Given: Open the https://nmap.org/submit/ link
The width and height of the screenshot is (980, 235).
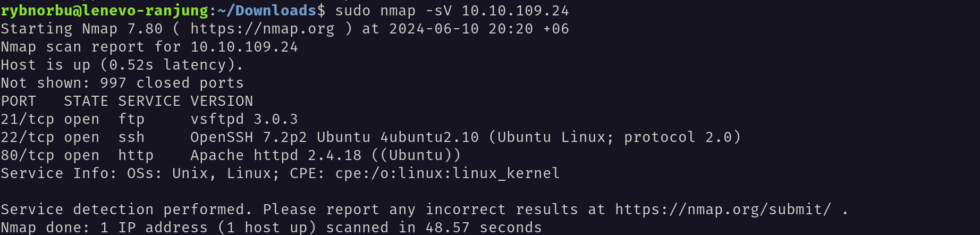Looking at the screenshot, I should 723,209.
